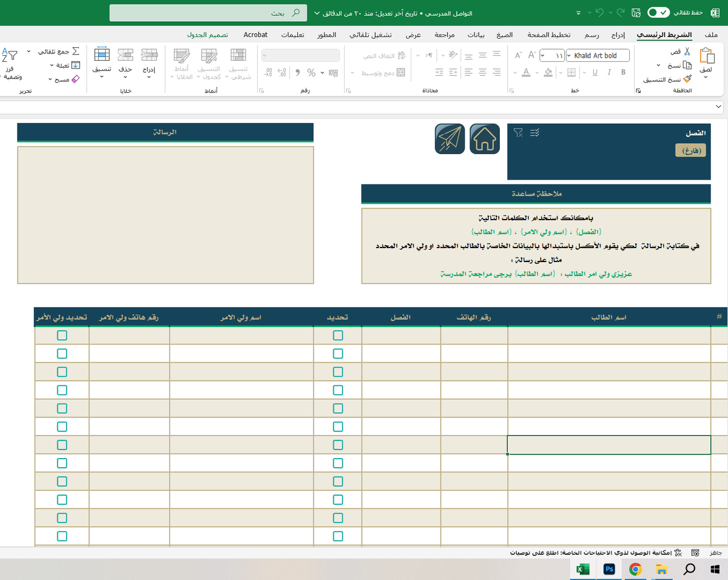The image size is (728, 580).
Task: Click the Paste (لصق) clipboard icon
Action: (707, 56)
